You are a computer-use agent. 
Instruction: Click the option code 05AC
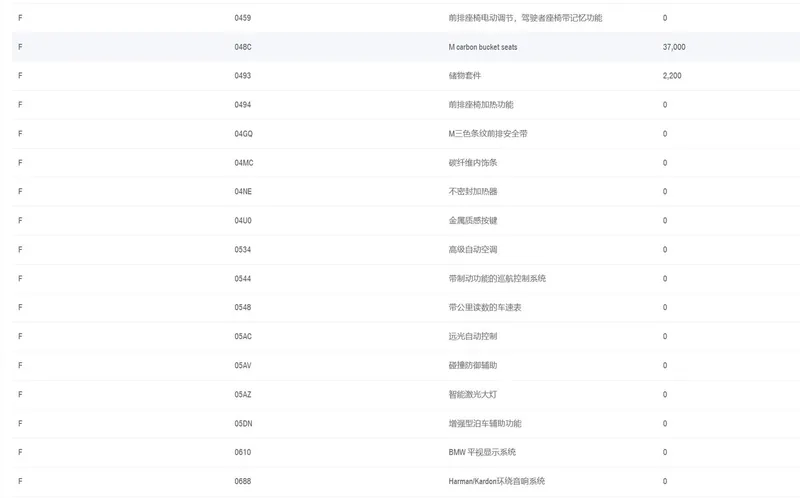(x=243, y=336)
